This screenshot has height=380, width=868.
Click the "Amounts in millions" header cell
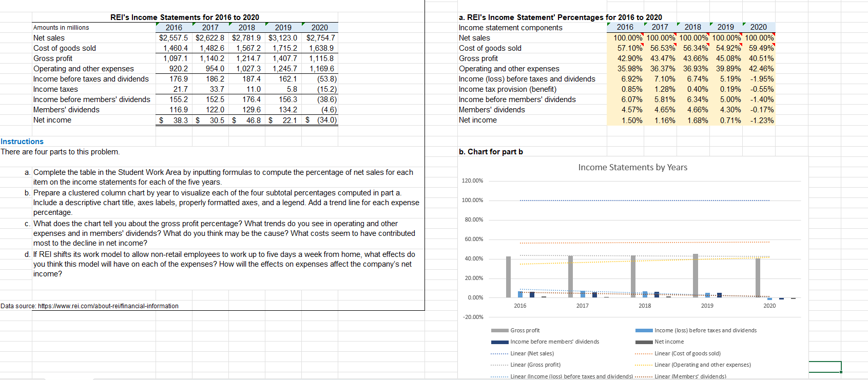pos(61,28)
